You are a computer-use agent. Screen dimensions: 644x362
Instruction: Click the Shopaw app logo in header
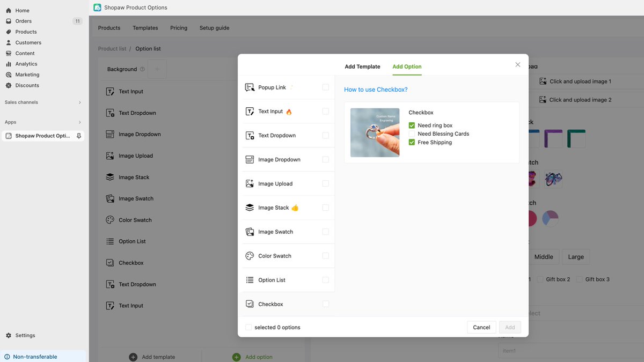pos(97,8)
